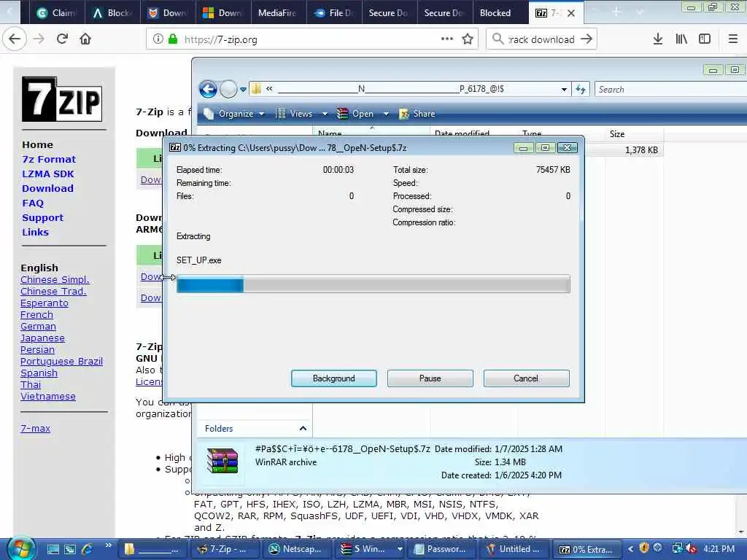747x560 pixels.
Task: Switch to the Claim browser tab
Action: [56, 13]
